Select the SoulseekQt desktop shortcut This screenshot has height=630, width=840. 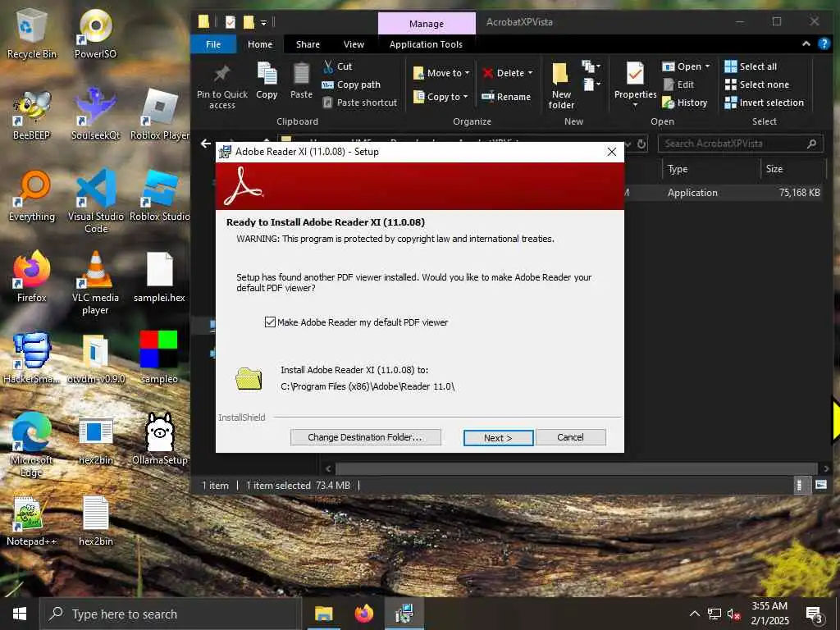click(x=95, y=115)
